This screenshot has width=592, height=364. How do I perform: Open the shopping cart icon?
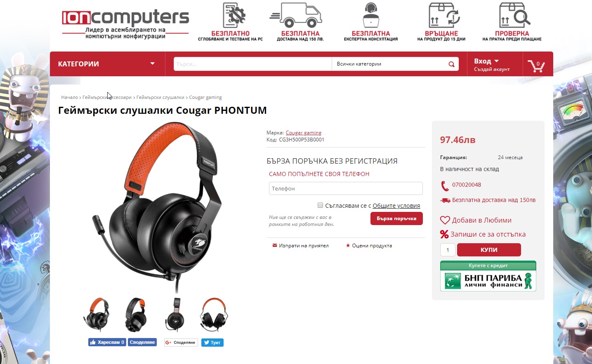536,65
